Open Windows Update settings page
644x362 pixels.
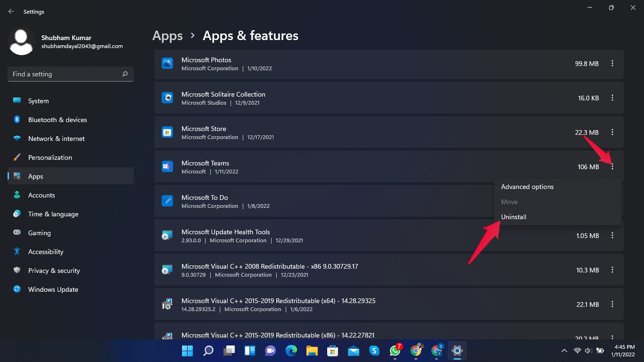click(x=53, y=289)
